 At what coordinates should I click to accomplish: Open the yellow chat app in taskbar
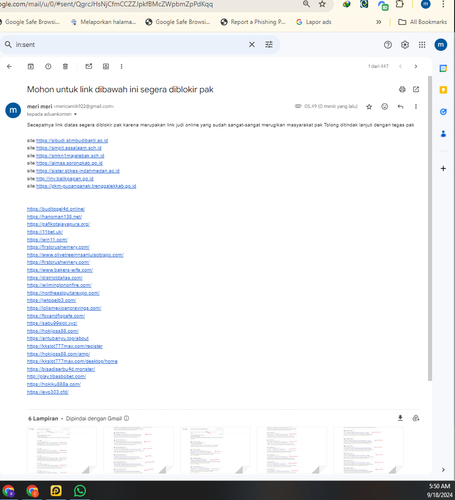pyautogui.click(x=56, y=491)
